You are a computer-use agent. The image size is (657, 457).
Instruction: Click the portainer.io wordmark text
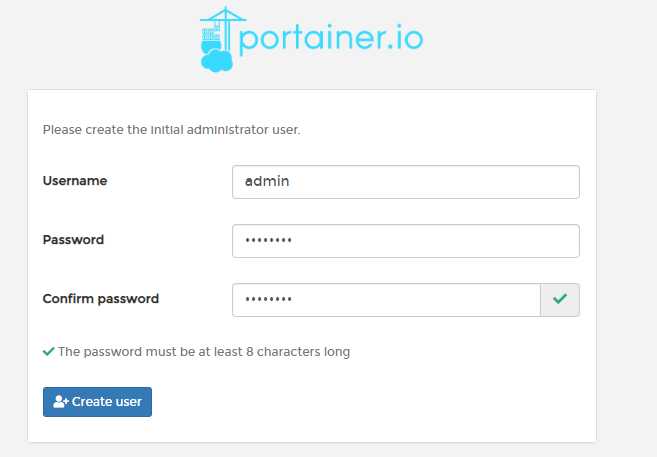pos(330,40)
